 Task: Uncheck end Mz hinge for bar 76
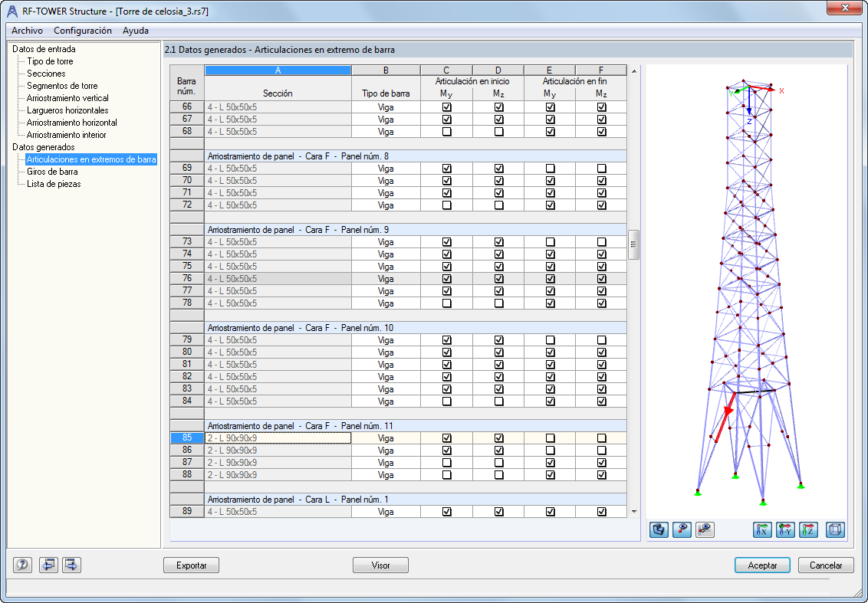click(x=602, y=279)
